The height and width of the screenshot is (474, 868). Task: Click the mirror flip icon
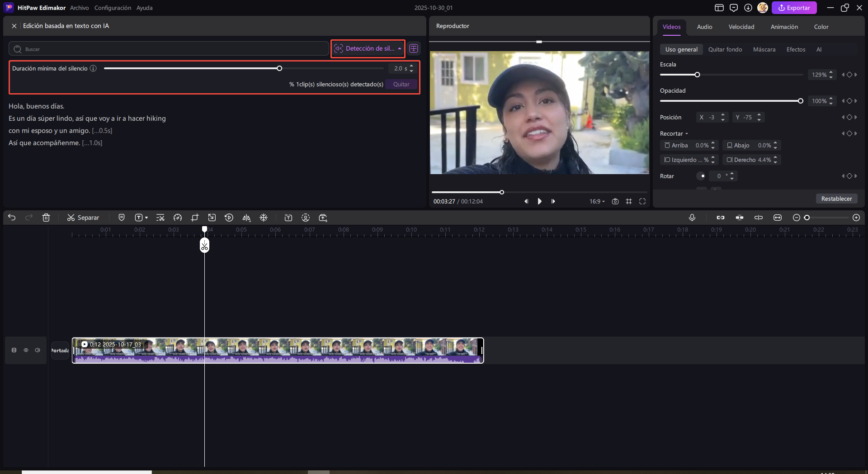coord(246,218)
